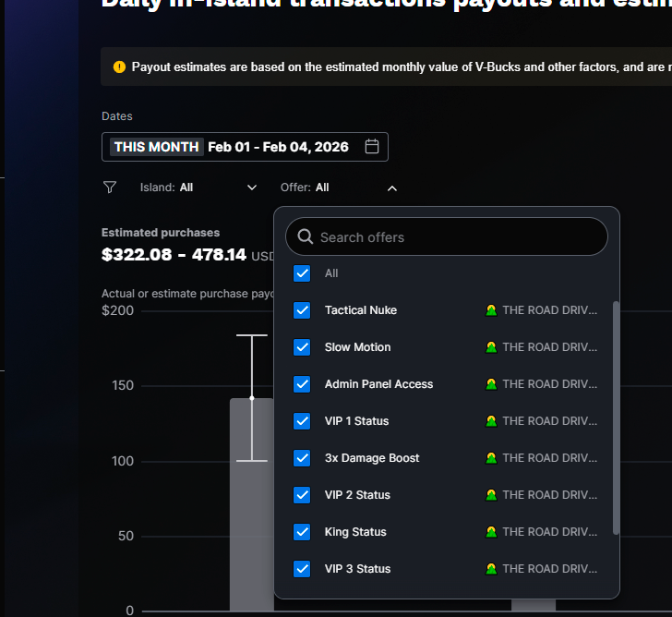Viewport: 672px width, 617px height.
Task: Click the VIP 2 Status label
Action: [x=357, y=495]
